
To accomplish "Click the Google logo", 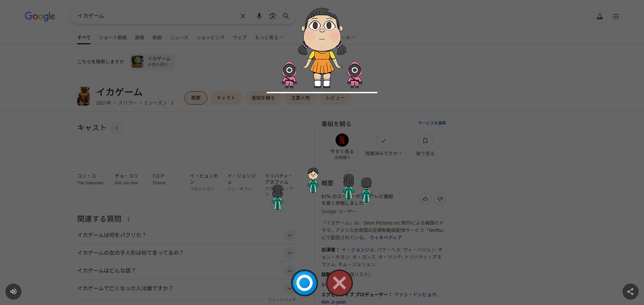I will pos(40,16).
